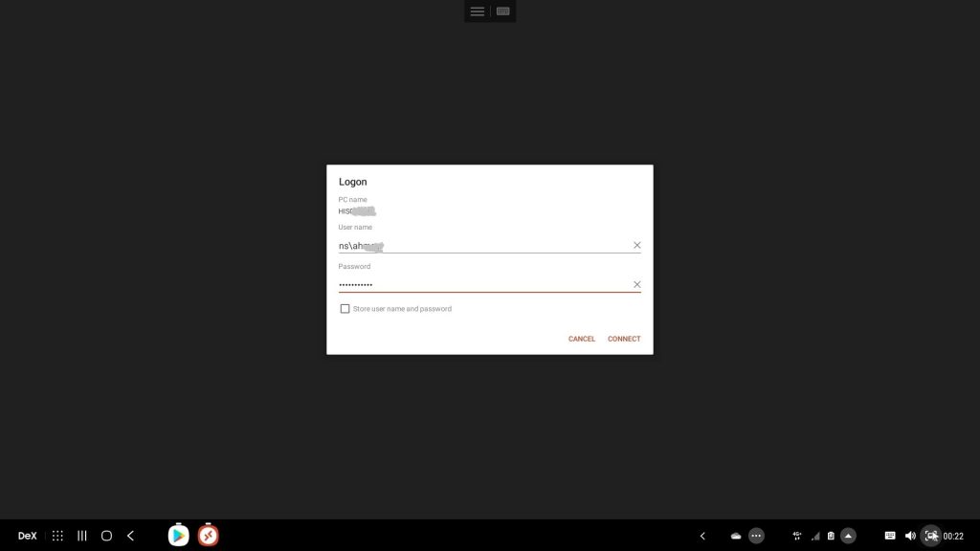Viewport: 980px width, 551px height.
Task: Open the DeX menu
Action: [27, 536]
